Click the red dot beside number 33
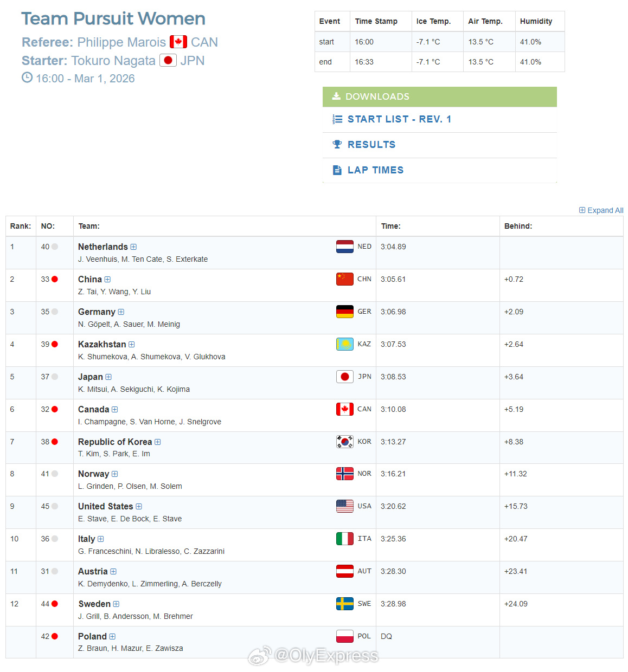 55,280
